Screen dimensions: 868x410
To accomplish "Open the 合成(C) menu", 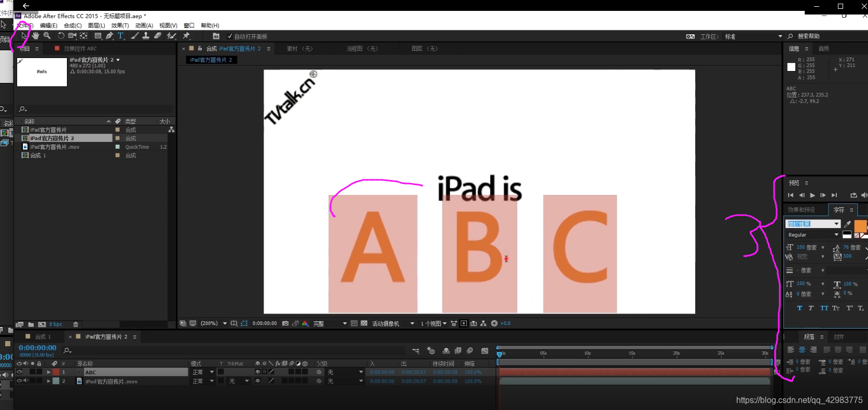I will coord(73,25).
